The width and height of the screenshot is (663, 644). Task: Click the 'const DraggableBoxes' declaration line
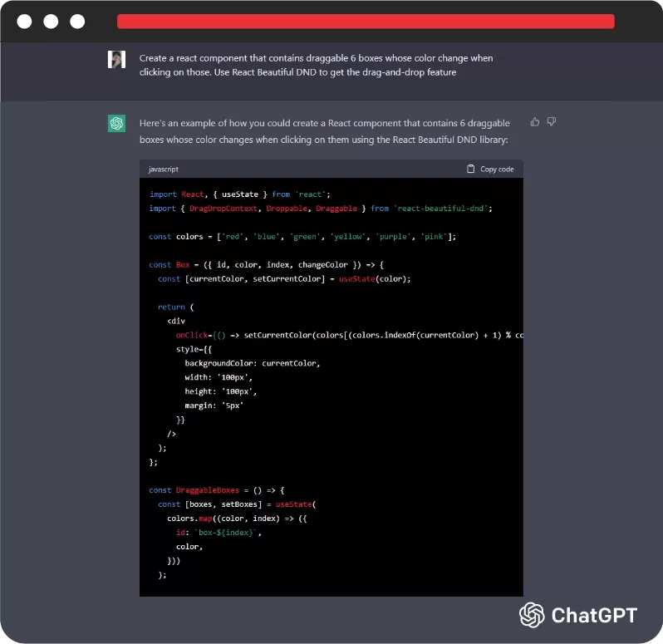(217, 490)
